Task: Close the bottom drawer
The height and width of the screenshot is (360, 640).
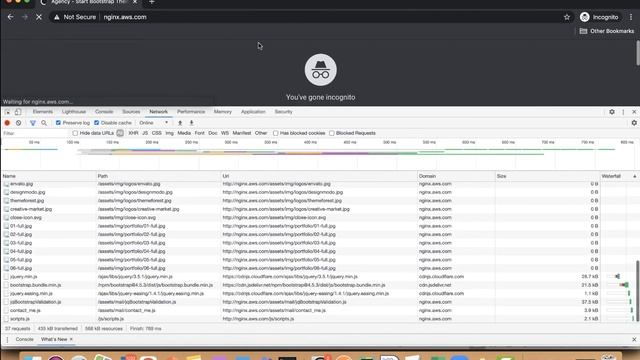Action: point(634,339)
